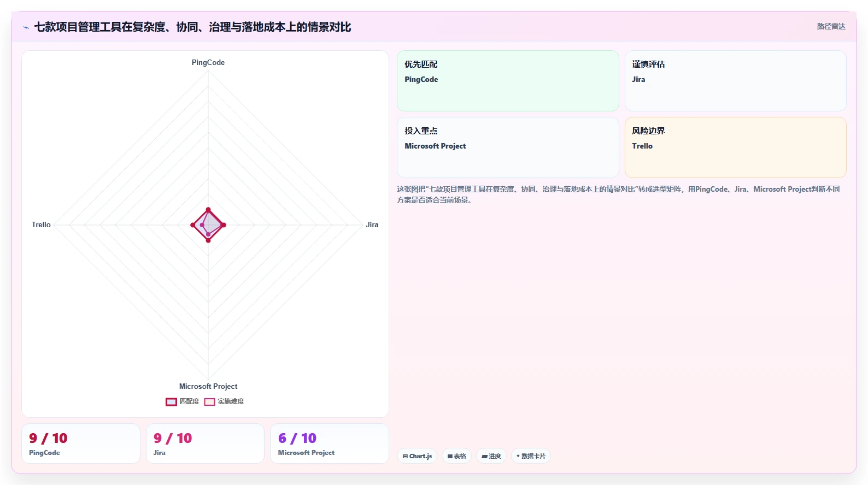Click the description paragraph starting 这张图把
Viewport: 868px width, 485px height.
pos(618,194)
